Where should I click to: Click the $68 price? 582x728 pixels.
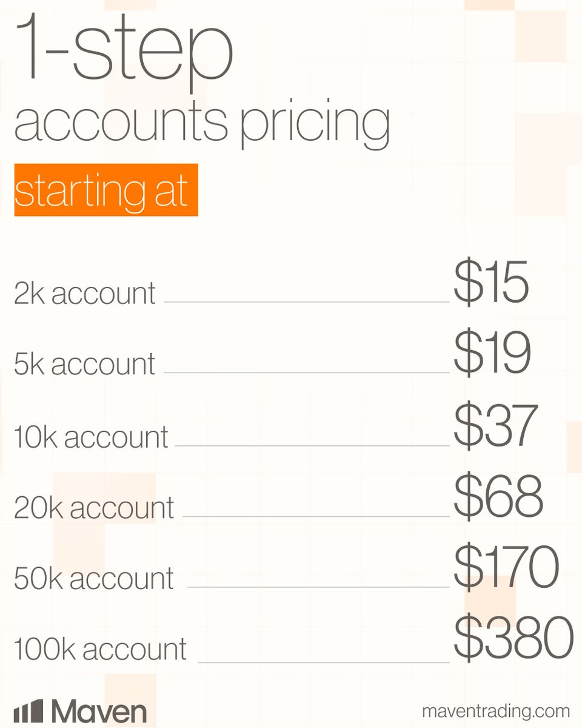tap(498, 497)
